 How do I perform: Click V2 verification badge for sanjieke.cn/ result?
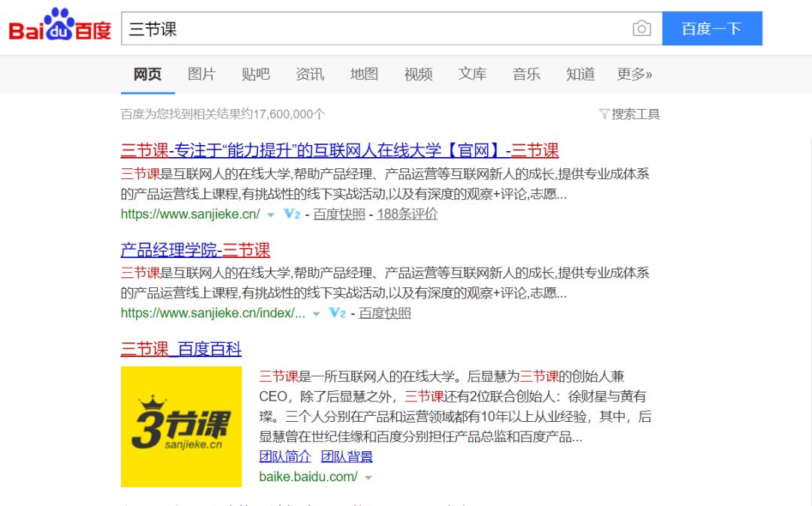(292, 214)
